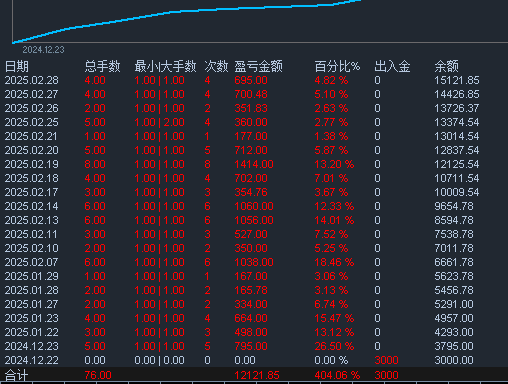Click the 日期 column header
This screenshot has height=384, width=508.
[x=17, y=66]
